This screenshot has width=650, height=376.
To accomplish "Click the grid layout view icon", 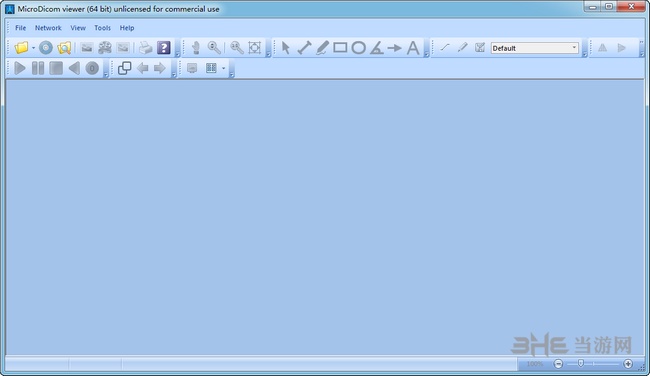I will 211,68.
